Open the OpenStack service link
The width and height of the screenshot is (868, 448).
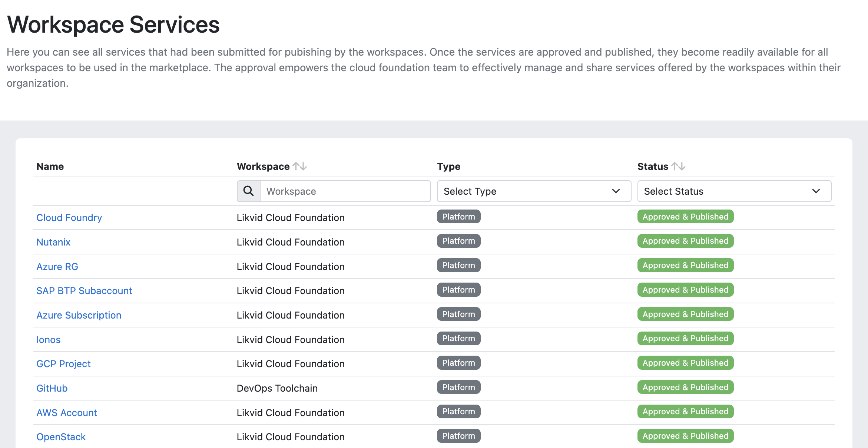(x=61, y=437)
